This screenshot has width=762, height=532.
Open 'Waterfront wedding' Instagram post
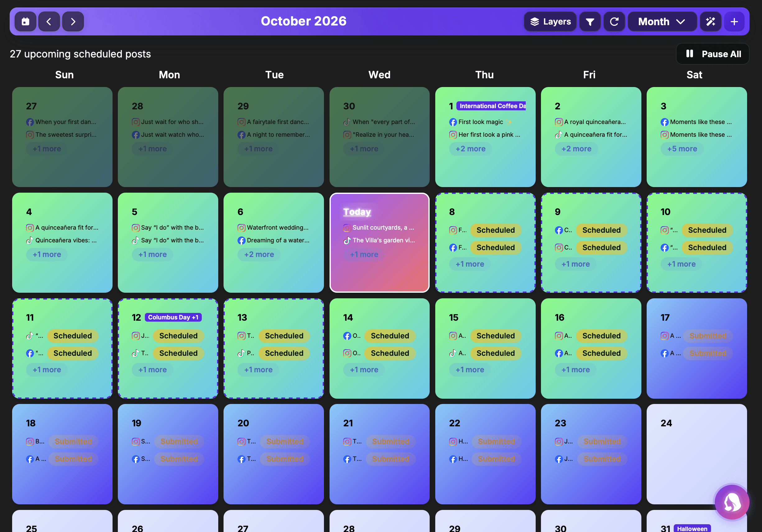pos(273,227)
